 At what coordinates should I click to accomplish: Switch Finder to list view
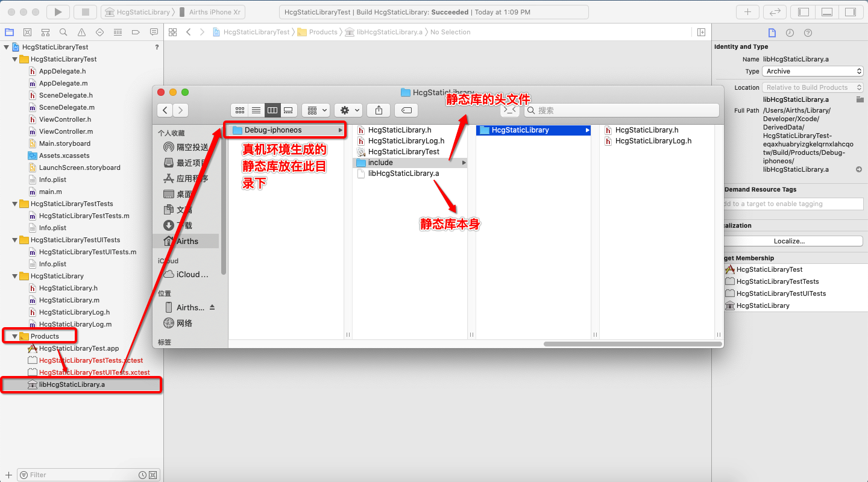point(256,110)
